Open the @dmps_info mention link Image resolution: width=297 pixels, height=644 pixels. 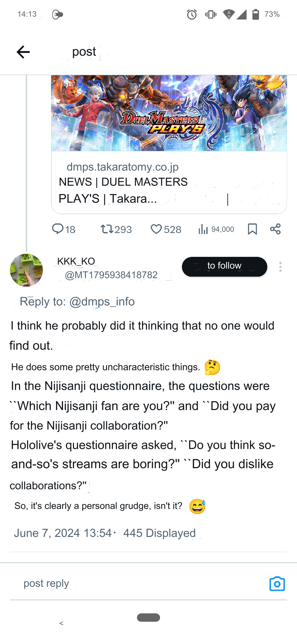click(x=102, y=301)
